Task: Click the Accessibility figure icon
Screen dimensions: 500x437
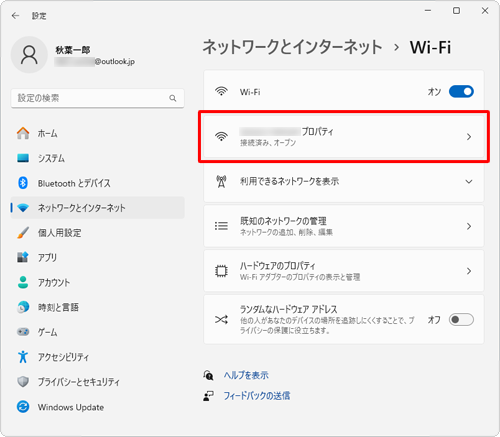Action: [23, 357]
